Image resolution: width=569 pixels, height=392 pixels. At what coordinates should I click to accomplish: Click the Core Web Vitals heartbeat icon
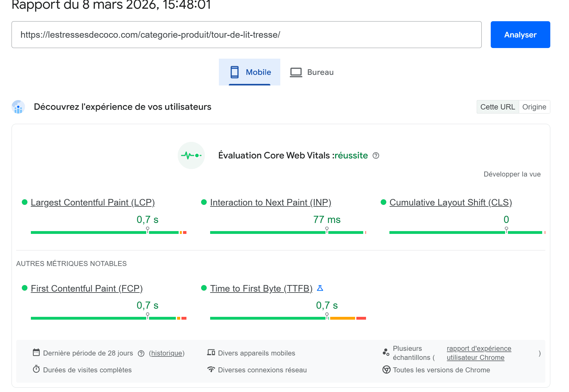pos(191,155)
